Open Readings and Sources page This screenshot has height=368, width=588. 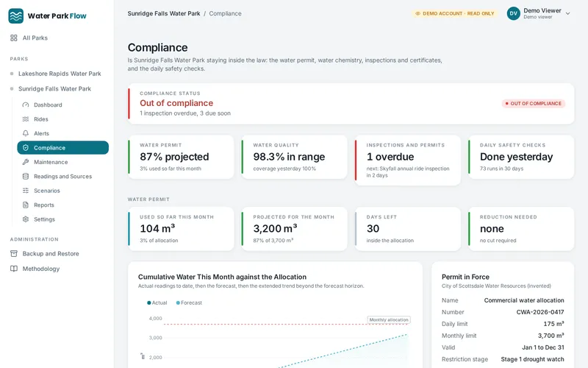point(63,176)
